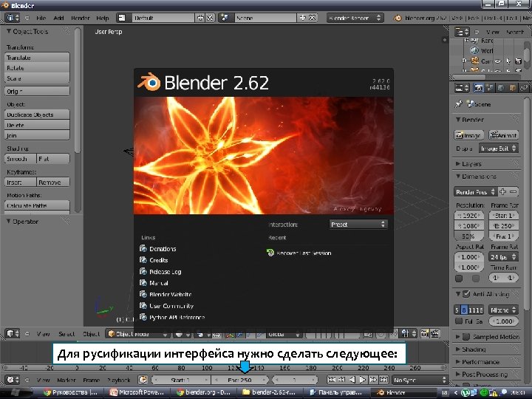Image resolution: width=532 pixels, height=399 pixels.
Task: Click Calculate Paths button
Action: 37,205
